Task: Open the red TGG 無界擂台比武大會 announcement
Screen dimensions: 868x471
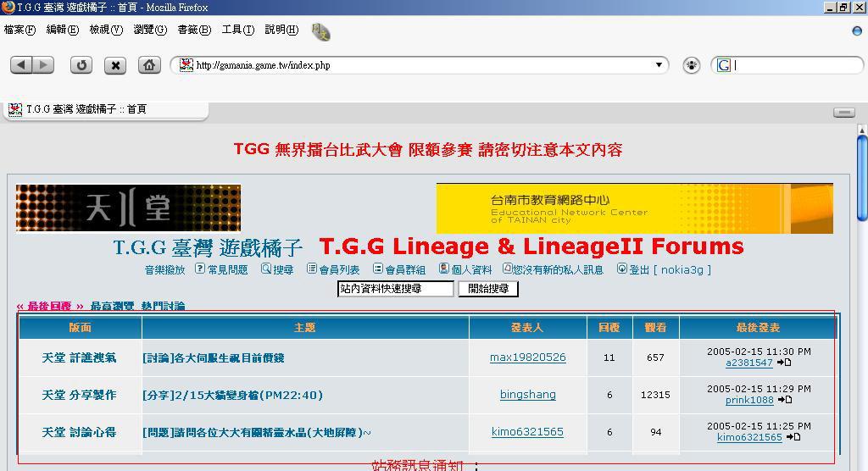Action: [x=428, y=149]
